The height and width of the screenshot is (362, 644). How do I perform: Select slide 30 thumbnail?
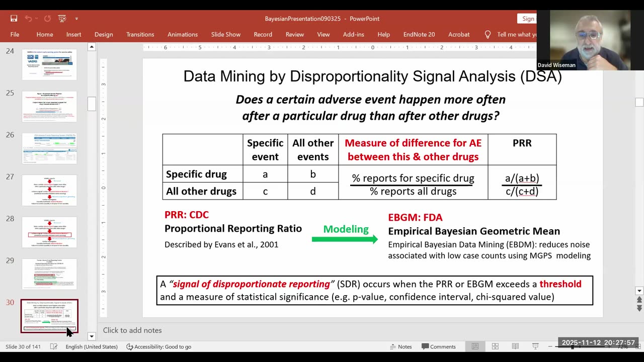click(49, 316)
